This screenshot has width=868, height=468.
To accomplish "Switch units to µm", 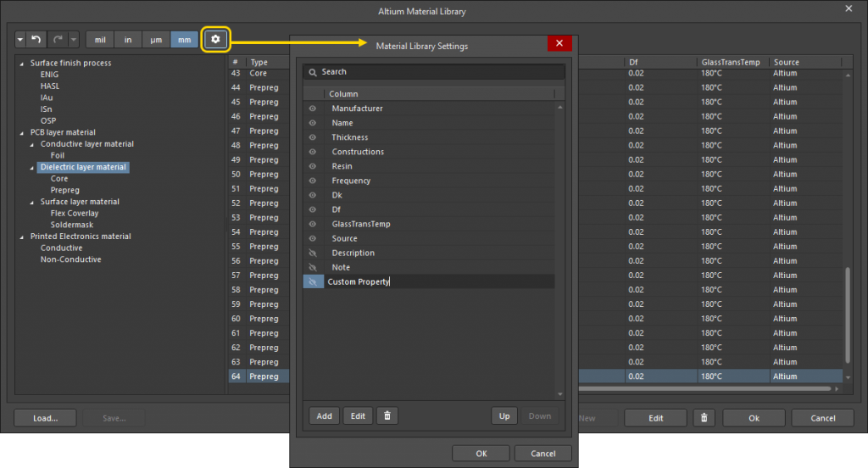I will tap(156, 39).
